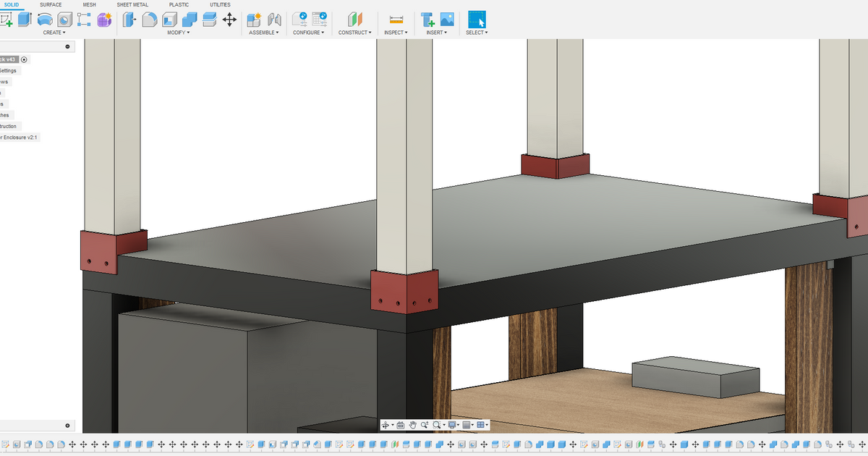Open the CONFIGURE dropdown menu
The image size is (868, 456).
click(x=310, y=33)
